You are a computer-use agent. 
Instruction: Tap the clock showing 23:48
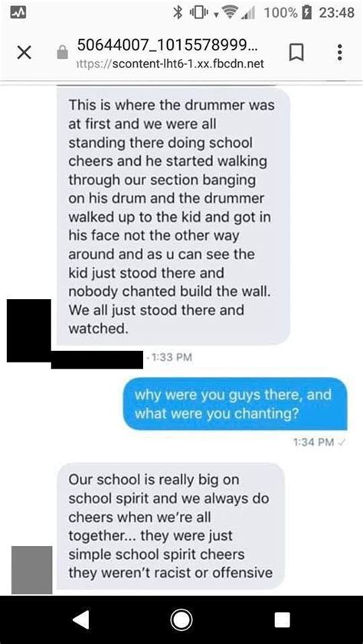[336, 13]
